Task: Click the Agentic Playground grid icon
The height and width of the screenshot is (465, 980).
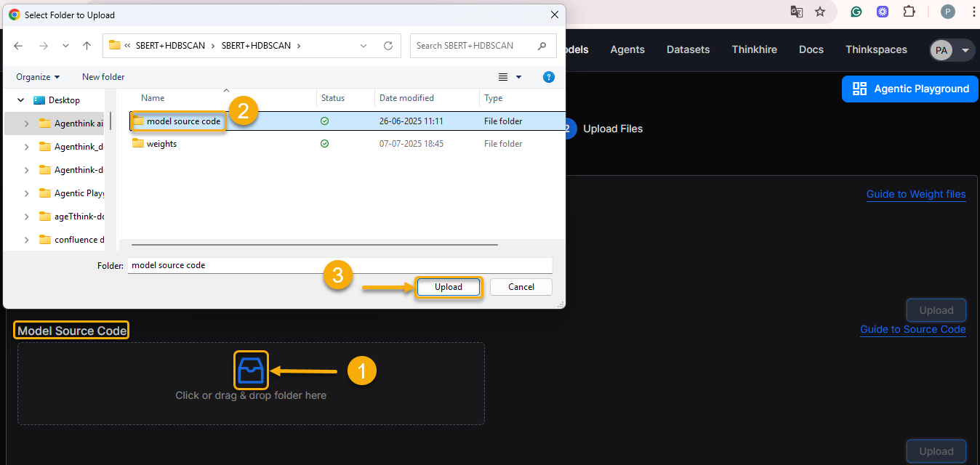Action: pyautogui.click(x=859, y=89)
